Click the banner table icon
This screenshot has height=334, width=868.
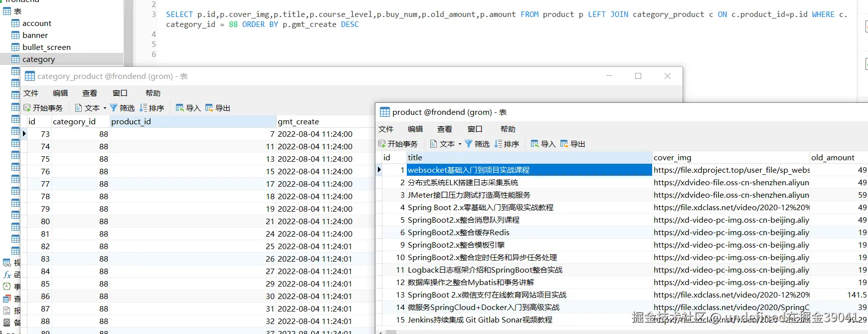(x=15, y=35)
